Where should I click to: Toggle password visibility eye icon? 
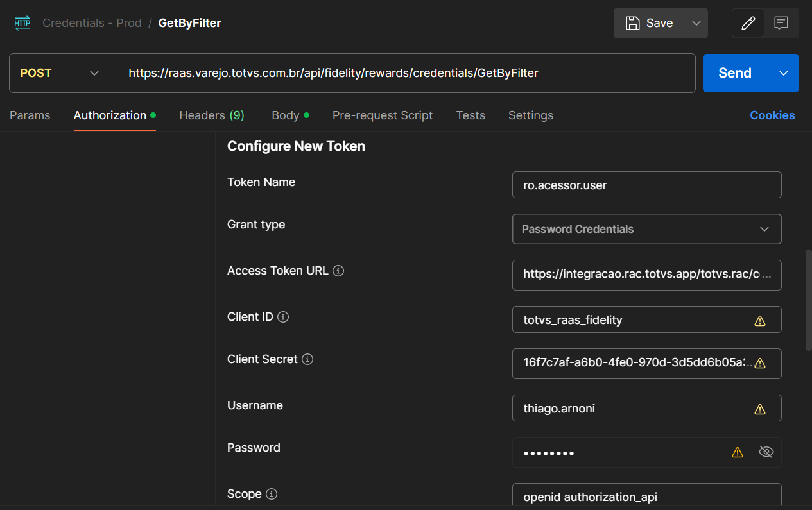[x=766, y=452]
